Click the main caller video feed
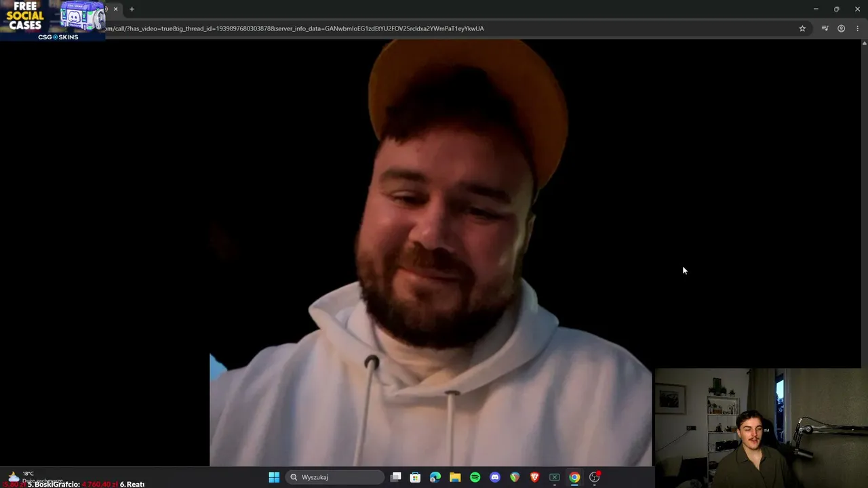 tap(431, 253)
